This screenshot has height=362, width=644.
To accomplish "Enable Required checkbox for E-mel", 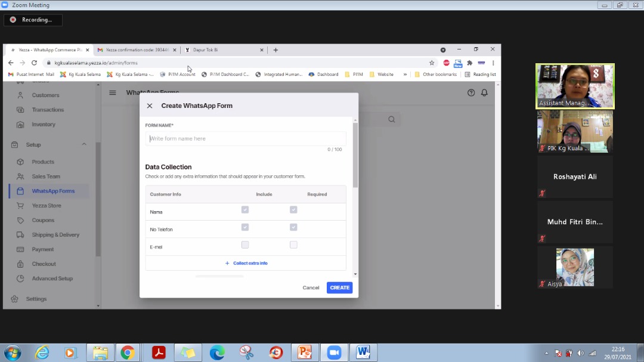I will click(x=293, y=245).
